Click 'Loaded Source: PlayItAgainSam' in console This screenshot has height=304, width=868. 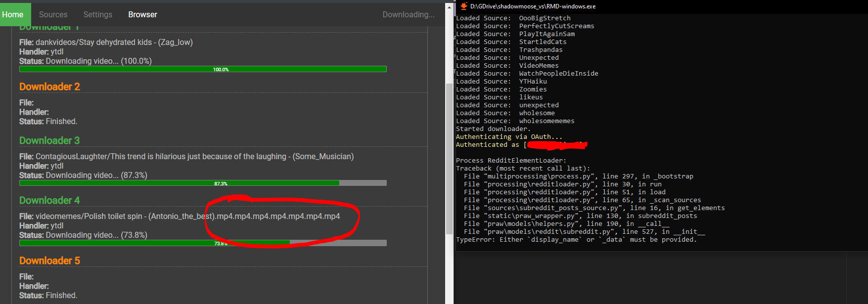tap(515, 34)
